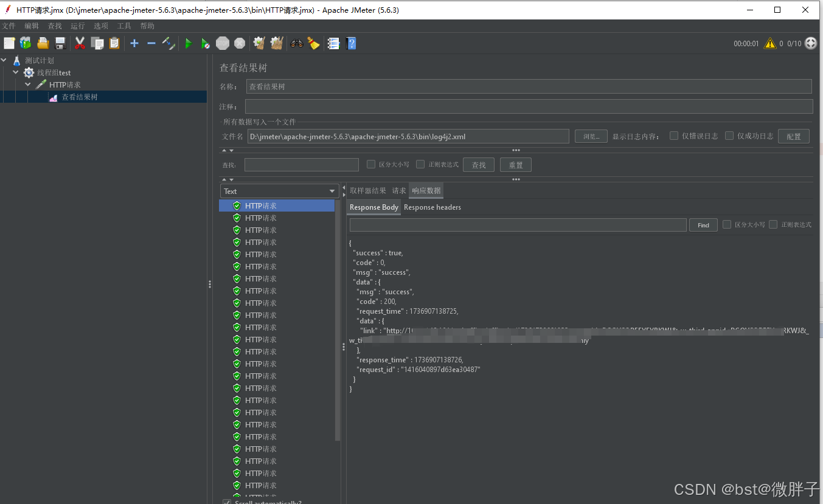The width and height of the screenshot is (823, 504).
Task: Click the 查找 text input field
Action: tap(302, 165)
